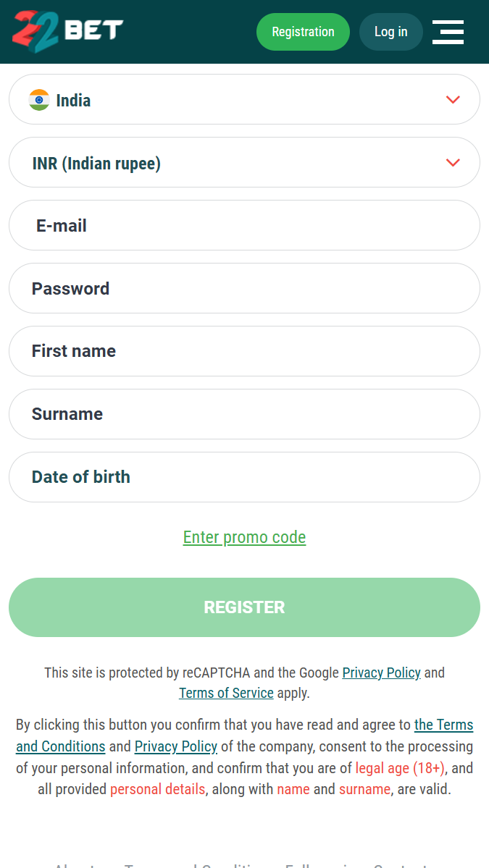The width and height of the screenshot is (489, 868).
Task: Click the India flag icon
Action: click(x=39, y=100)
